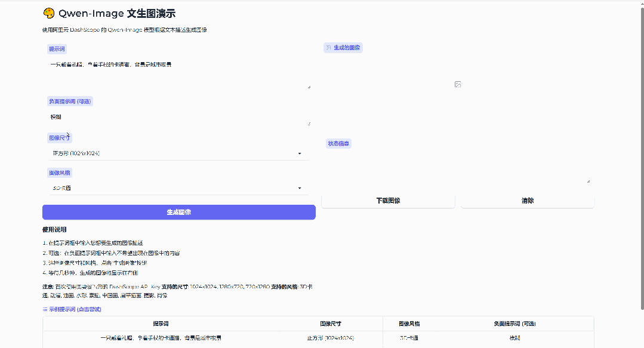The height and width of the screenshot is (348, 644).
Task: Click the 下载图像 button
Action: pyautogui.click(x=388, y=201)
